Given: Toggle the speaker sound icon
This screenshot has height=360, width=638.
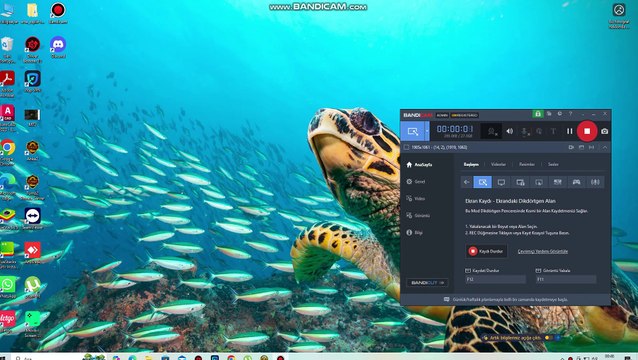Looking at the screenshot, I should click(509, 131).
